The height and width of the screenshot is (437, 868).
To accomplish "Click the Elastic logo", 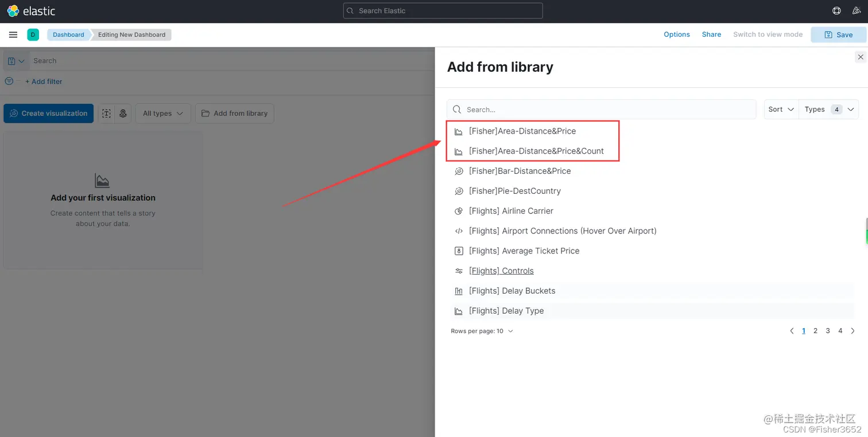I will point(31,11).
